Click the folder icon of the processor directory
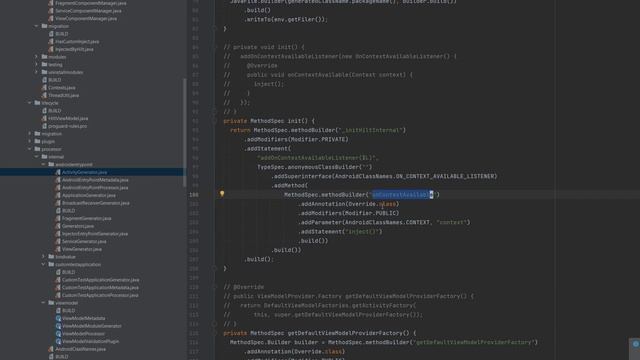This screenshot has height=360, width=640. click(37, 149)
